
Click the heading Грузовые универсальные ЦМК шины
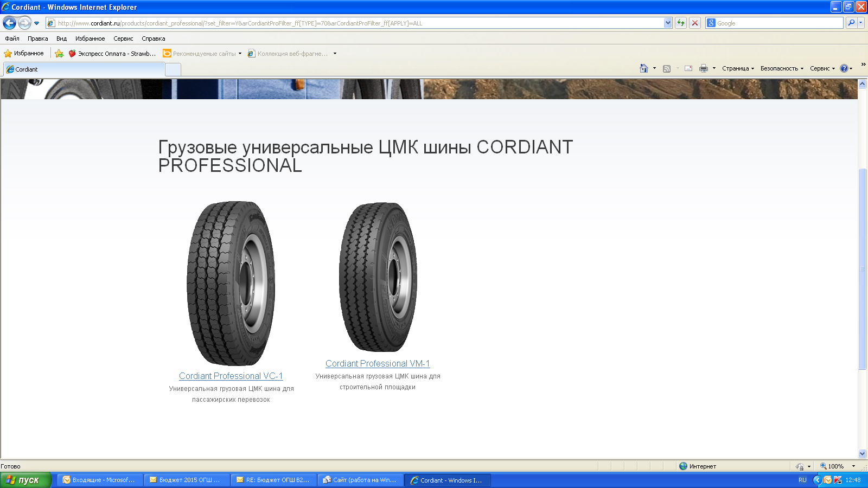366,156
